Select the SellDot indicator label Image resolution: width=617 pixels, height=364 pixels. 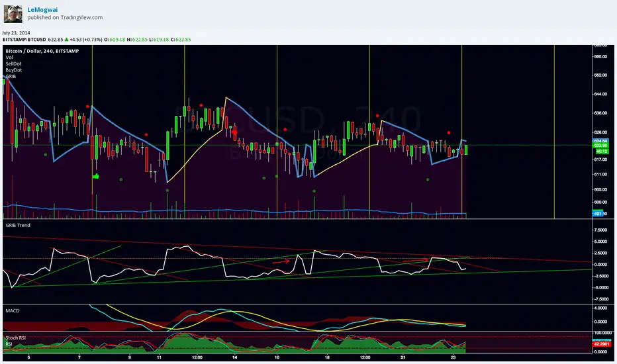13,64
